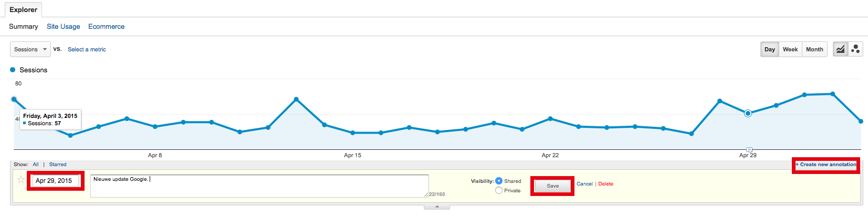Open the Sessions metric dropdown
The height and width of the screenshot is (218, 868).
tap(30, 49)
